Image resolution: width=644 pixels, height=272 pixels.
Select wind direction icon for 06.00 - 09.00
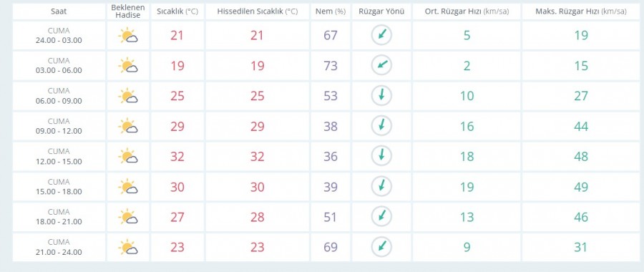tap(381, 96)
